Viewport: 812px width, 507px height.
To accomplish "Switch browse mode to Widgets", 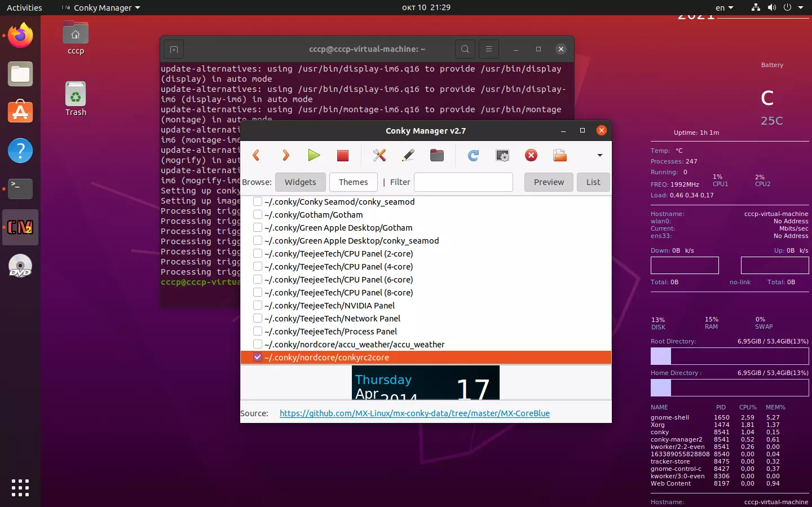I will click(301, 182).
